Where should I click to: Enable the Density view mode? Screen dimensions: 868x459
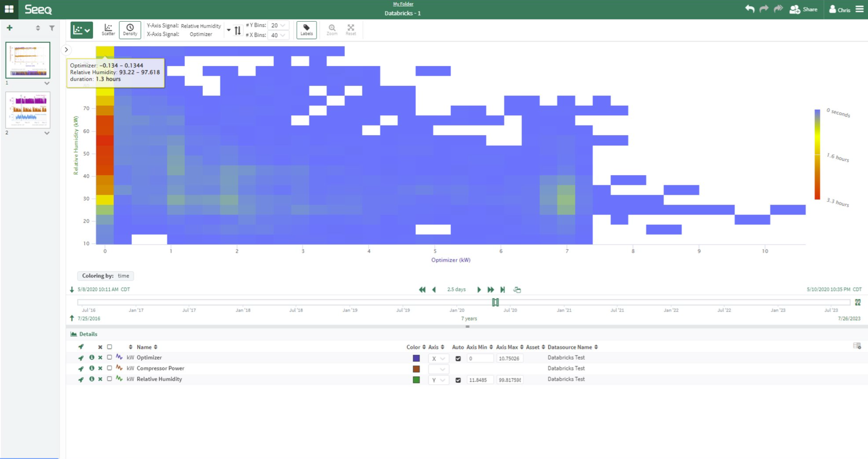pos(130,29)
